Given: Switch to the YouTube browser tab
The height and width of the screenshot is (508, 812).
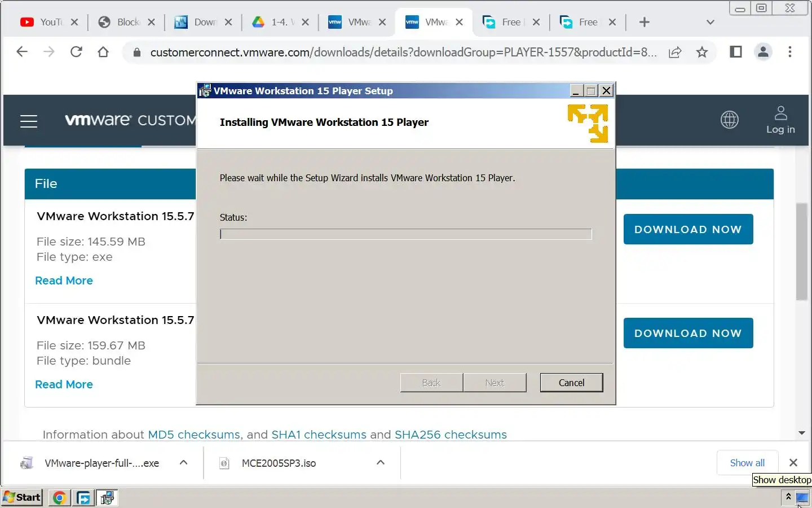Looking at the screenshot, I should pos(43,22).
